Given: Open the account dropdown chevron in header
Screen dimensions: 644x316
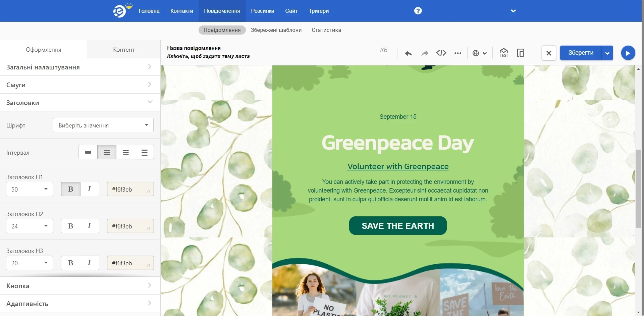Looking at the screenshot, I should pos(513,11).
